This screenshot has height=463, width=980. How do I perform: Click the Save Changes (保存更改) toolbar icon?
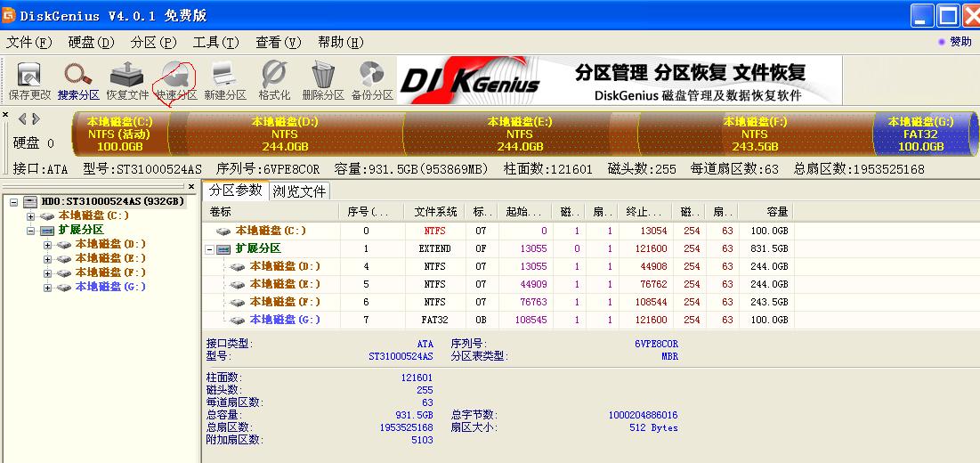28,81
